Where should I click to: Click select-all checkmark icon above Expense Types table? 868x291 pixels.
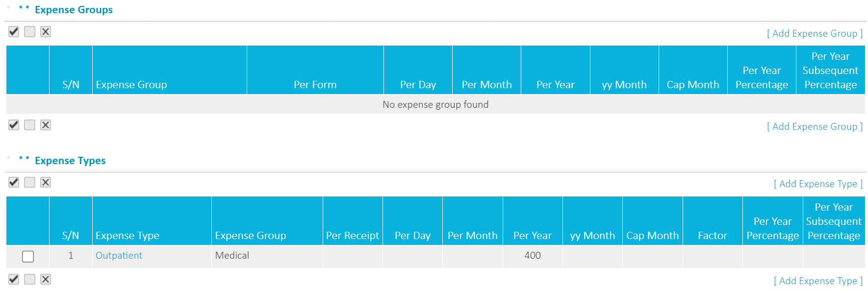[14, 182]
